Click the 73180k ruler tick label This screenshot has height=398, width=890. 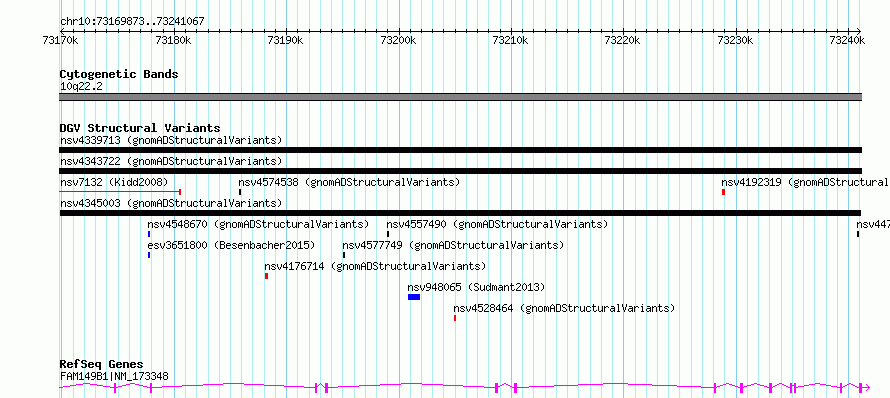[173, 40]
